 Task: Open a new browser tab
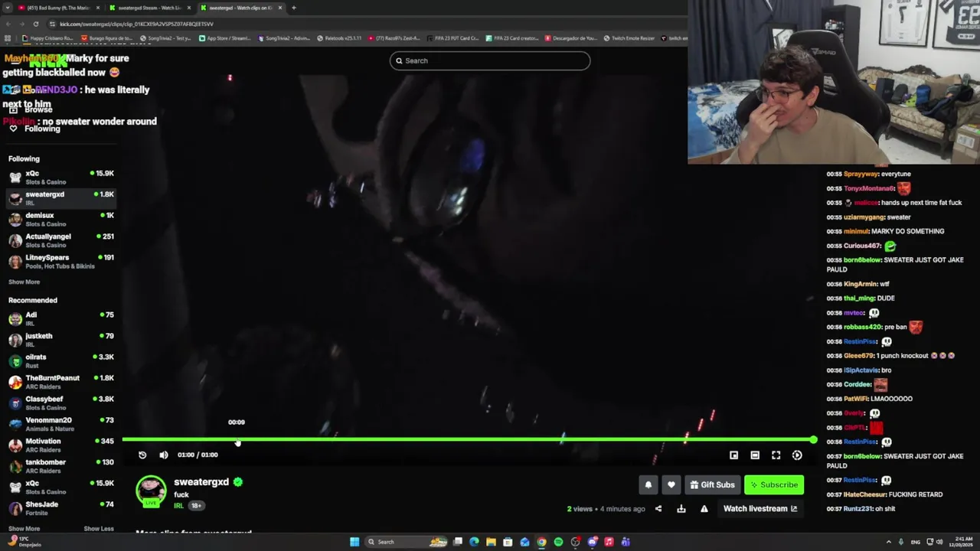point(293,8)
